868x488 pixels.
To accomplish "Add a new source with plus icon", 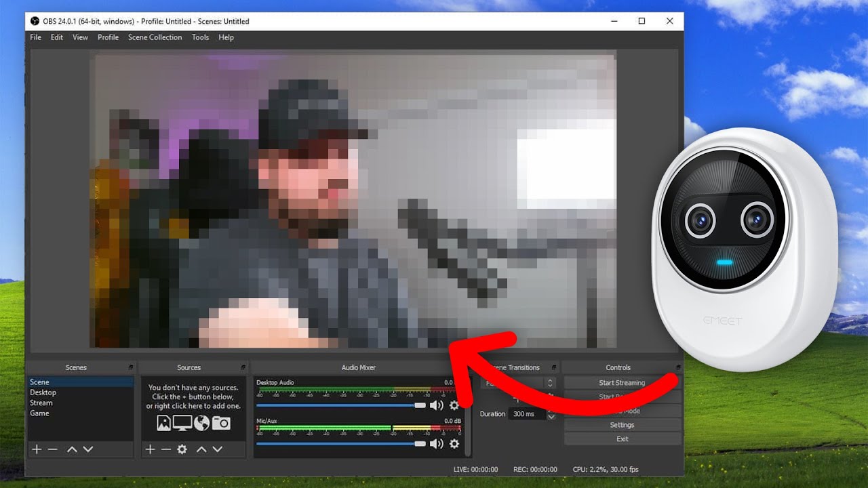I will pyautogui.click(x=151, y=449).
